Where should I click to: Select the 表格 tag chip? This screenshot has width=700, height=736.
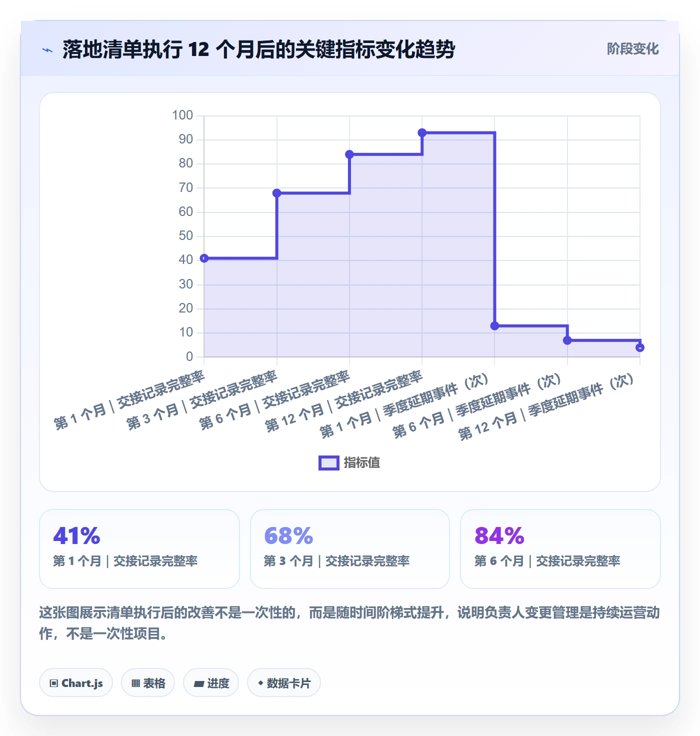point(148,683)
